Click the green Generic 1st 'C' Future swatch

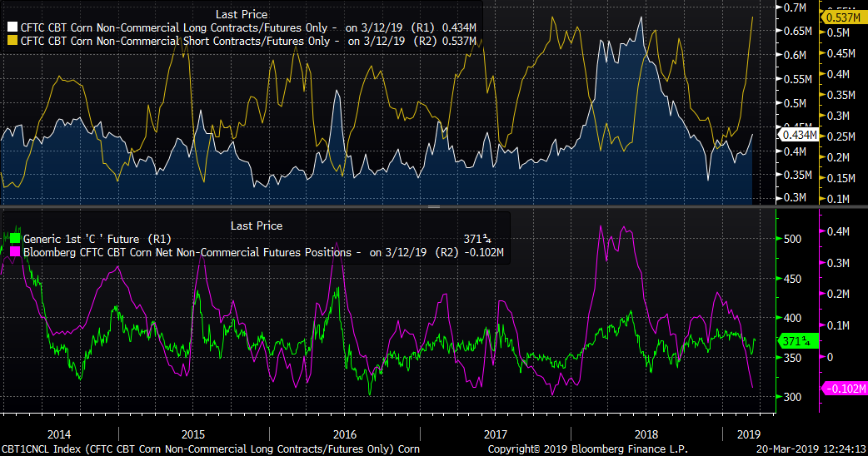pyautogui.click(x=12, y=239)
